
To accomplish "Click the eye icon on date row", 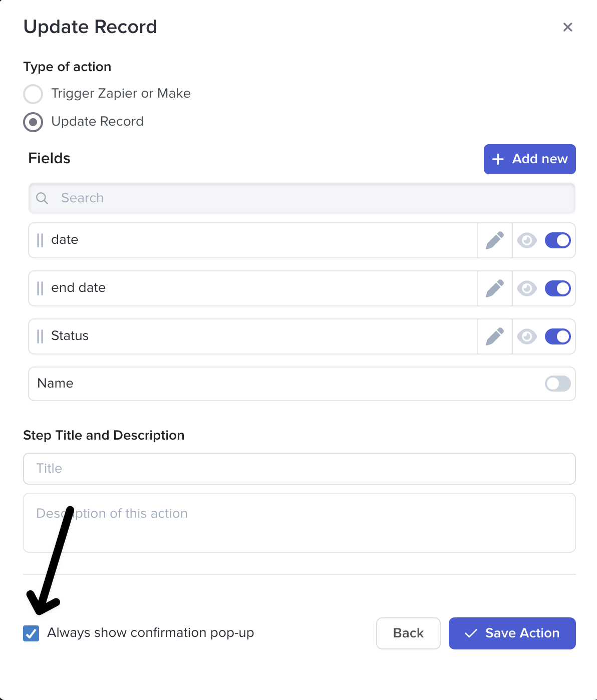I will pyautogui.click(x=527, y=240).
